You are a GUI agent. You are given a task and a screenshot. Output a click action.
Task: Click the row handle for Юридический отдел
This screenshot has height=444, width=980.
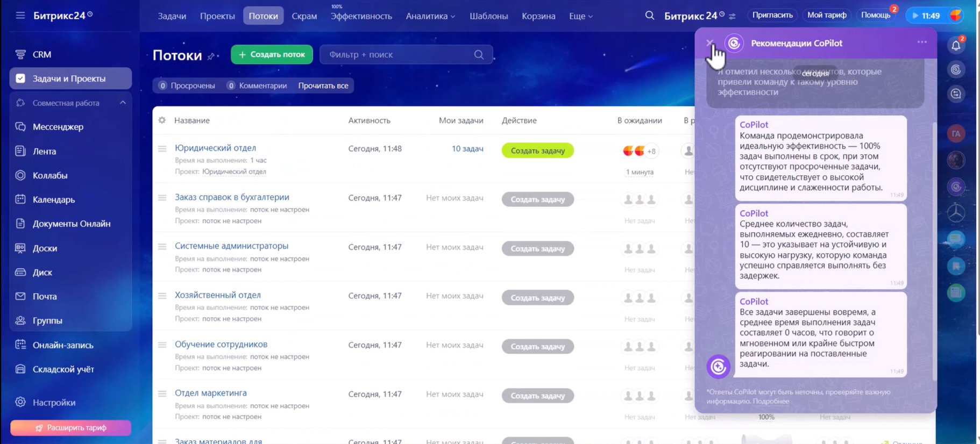point(162,148)
